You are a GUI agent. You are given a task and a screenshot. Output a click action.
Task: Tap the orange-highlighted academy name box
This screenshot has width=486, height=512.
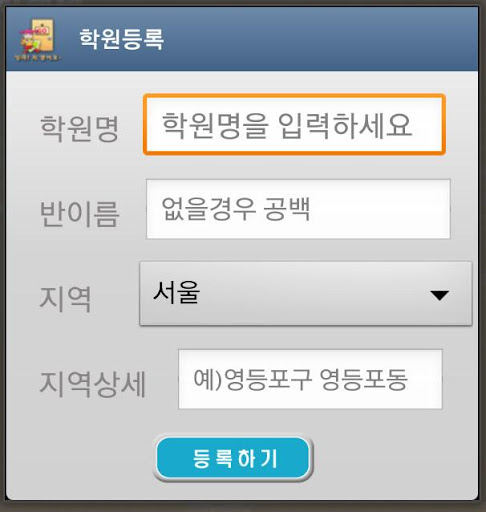pyautogui.click(x=294, y=125)
